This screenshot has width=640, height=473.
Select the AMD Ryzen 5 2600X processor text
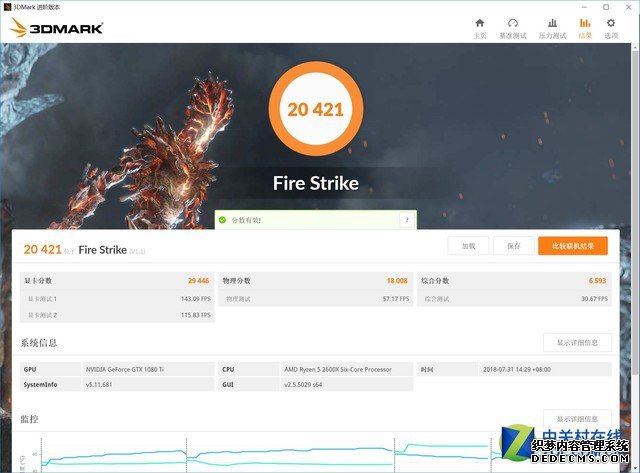point(338,369)
